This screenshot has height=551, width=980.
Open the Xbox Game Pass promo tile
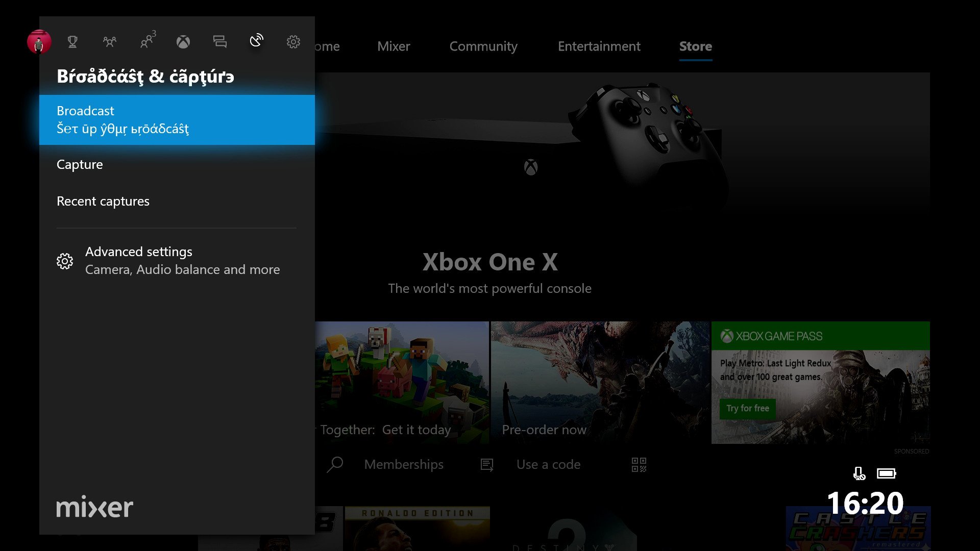[821, 382]
